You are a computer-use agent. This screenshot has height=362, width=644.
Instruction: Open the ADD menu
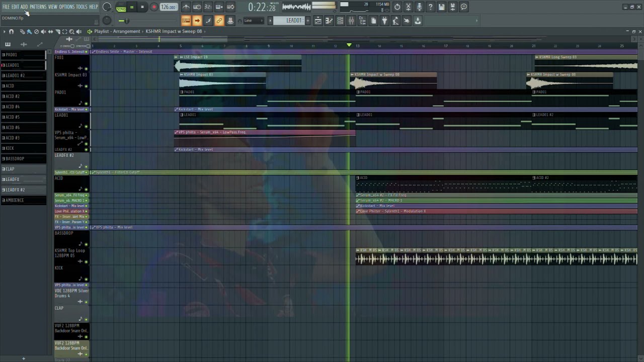click(24, 7)
